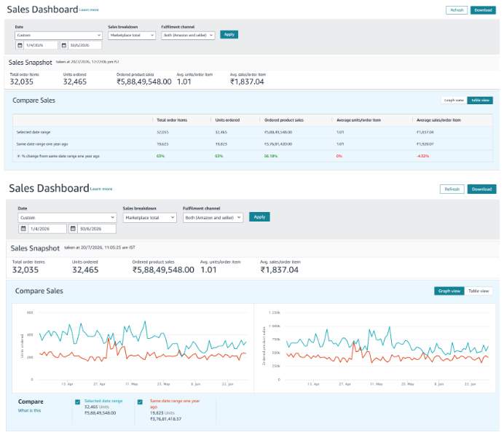This screenshot has width=504, height=435.
Task: Click the lower Apply button
Action: (x=259, y=217)
